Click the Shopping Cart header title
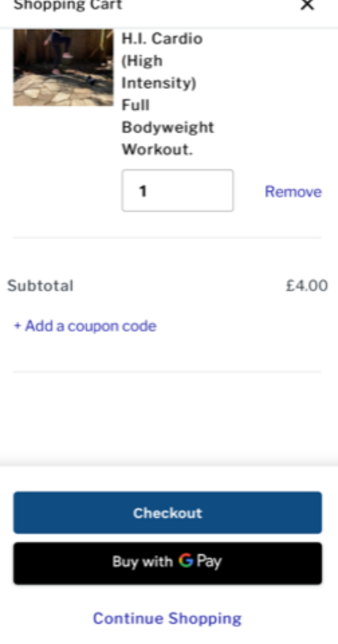Screen dimensions: 338x644 pos(68,5)
